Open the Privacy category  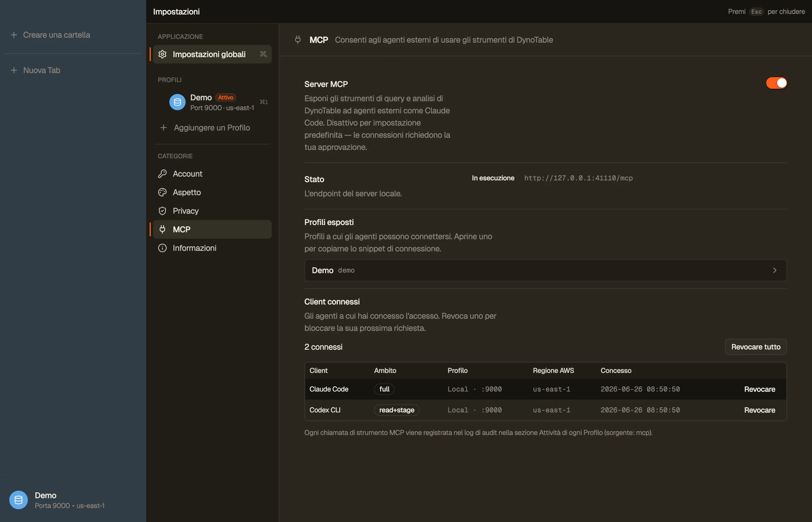coord(212,211)
